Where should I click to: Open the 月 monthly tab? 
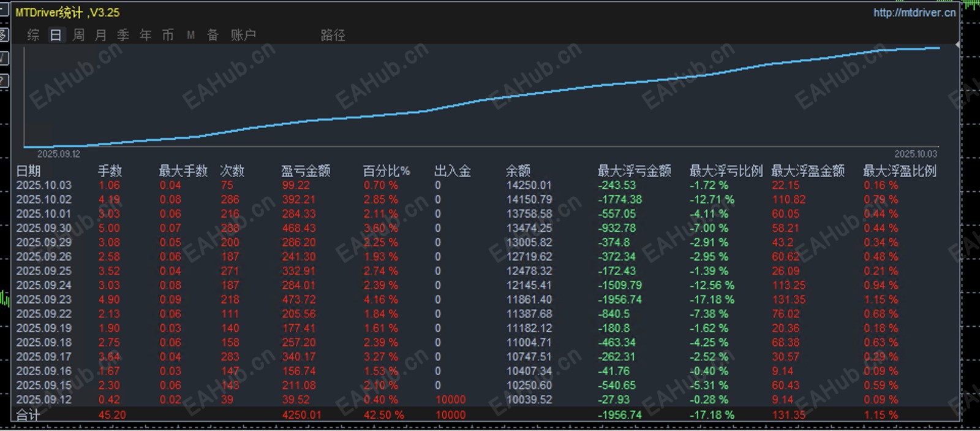(101, 35)
